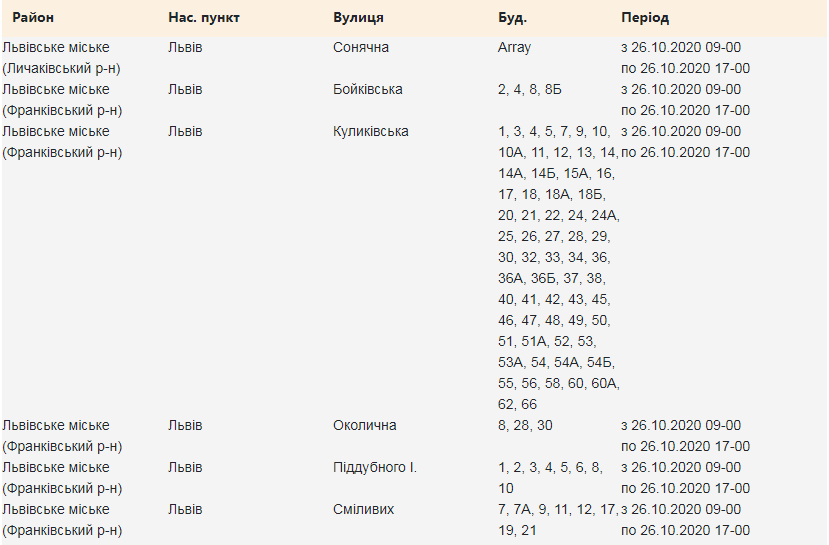Viewport: 829px width, 545px height.
Task: Select house numbers "8, 28, 30"
Action: (x=525, y=426)
